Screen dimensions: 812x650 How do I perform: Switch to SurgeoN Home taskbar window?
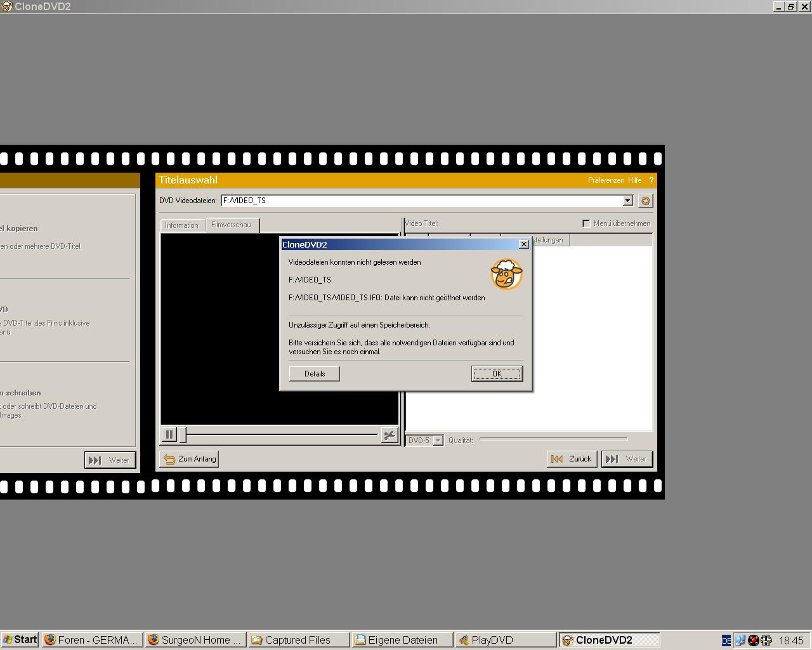[195, 640]
